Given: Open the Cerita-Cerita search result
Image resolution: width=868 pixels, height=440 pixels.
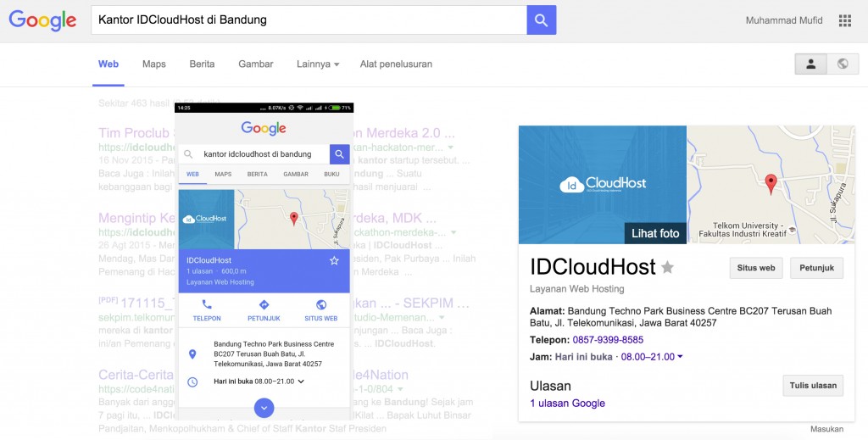Looking at the screenshot, I should 136,375.
